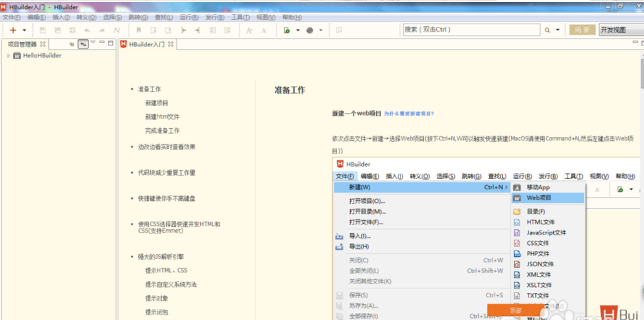Click the Redo arrow icon
Viewport: 644px width, 320px height.
102,30
